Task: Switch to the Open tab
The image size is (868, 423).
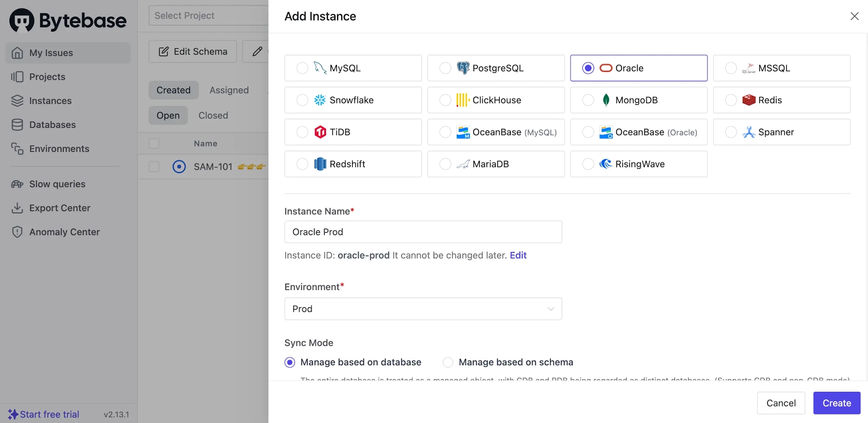Action: [x=168, y=116]
